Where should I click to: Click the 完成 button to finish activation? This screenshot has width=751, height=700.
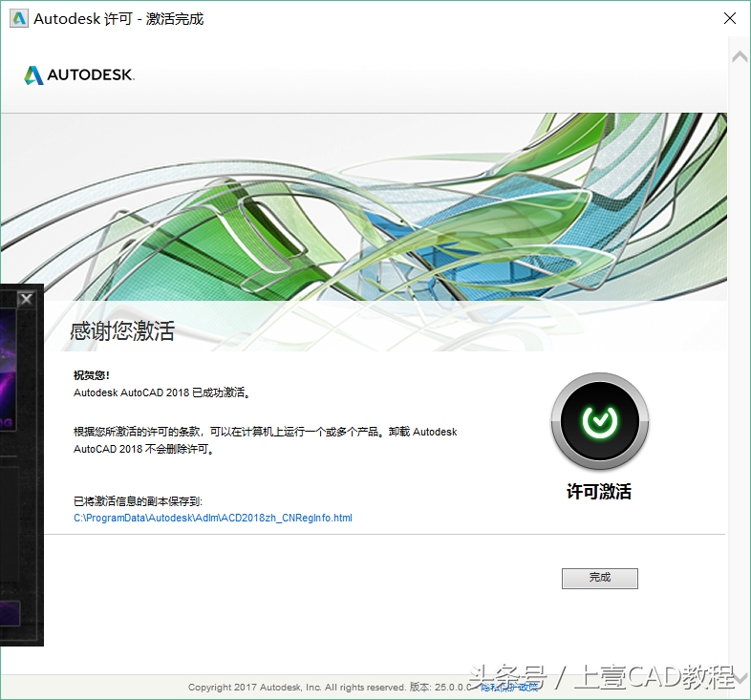click(600, 579)
